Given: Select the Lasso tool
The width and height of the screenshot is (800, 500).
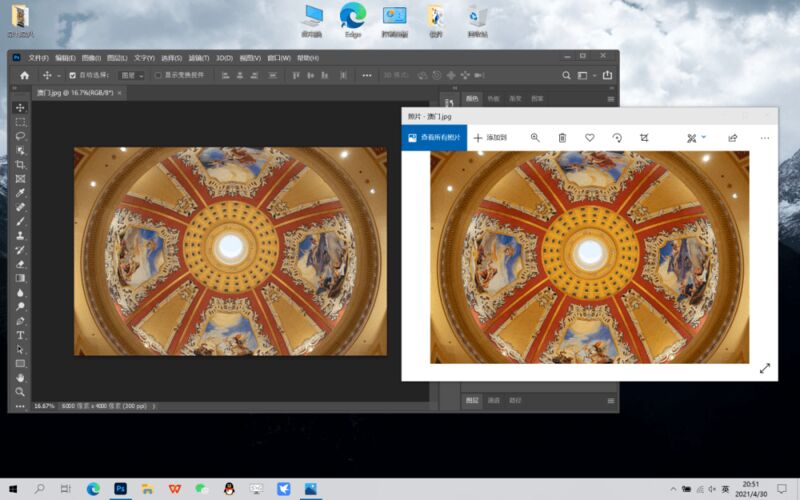Looking at the screenshot, I should click(20, 136).
